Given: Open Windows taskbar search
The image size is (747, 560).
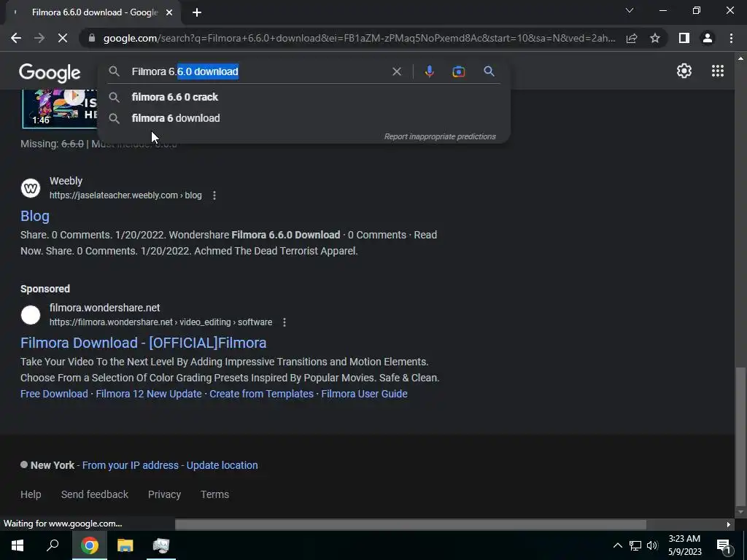Looking at the screenshot, I should 53,545.
